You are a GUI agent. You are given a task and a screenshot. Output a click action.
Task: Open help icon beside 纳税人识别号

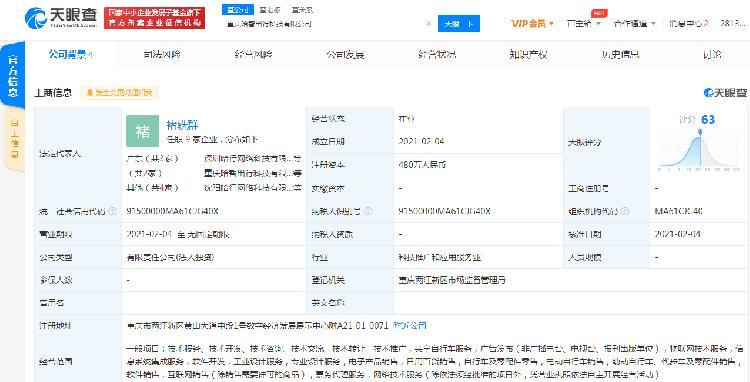368,211
